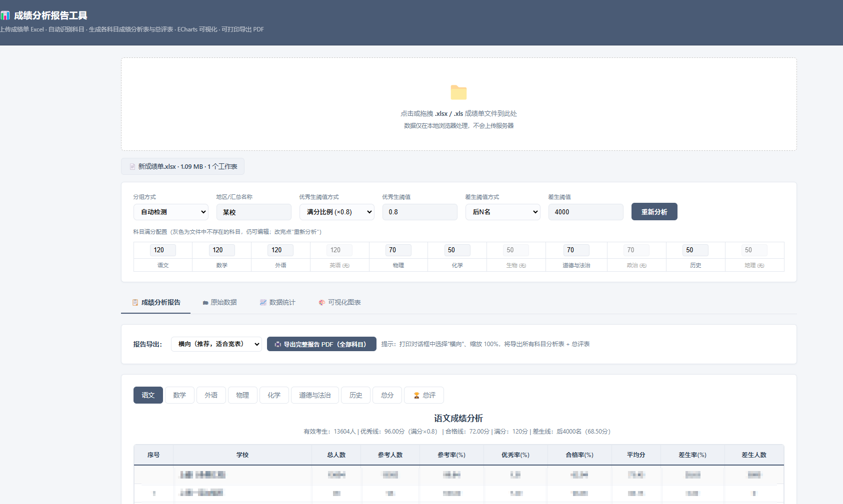
Task: Click 英语 (无) full-score input
Action: (339, 250)
